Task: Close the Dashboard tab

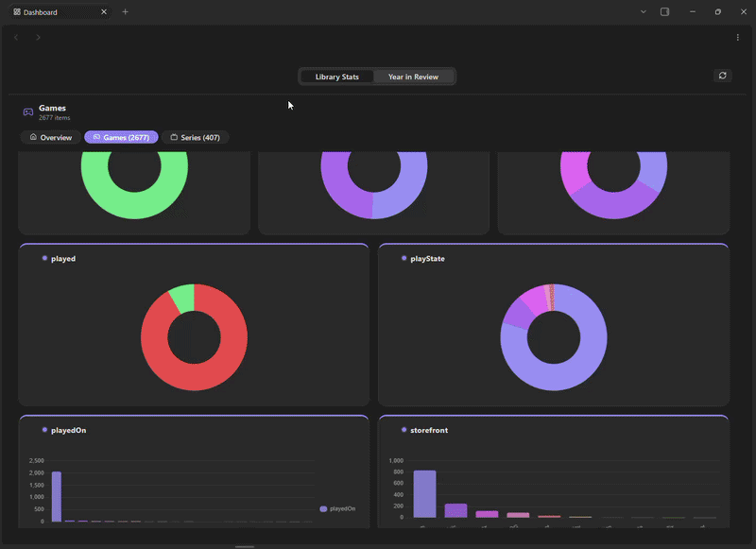Action: pyautogui.click(x=104, y=11)
